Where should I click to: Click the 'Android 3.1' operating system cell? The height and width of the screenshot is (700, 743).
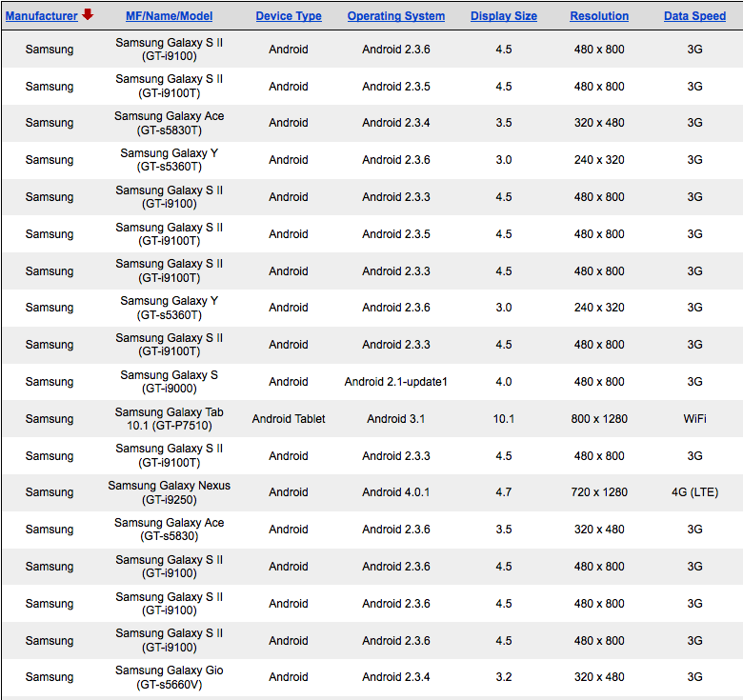pyautogui.click(x=396, y=419)
